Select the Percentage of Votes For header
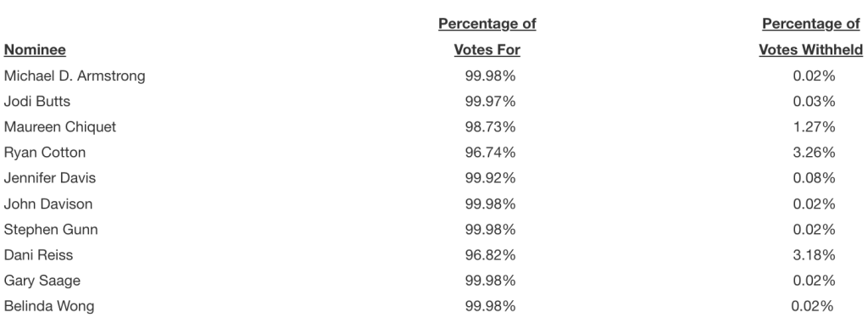The width and height of the screenshot is (868, 318). [x=487, y=36]
